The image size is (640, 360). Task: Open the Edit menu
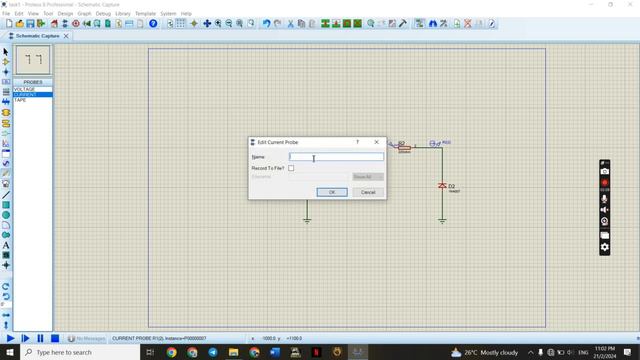click(x=19, y=13)
